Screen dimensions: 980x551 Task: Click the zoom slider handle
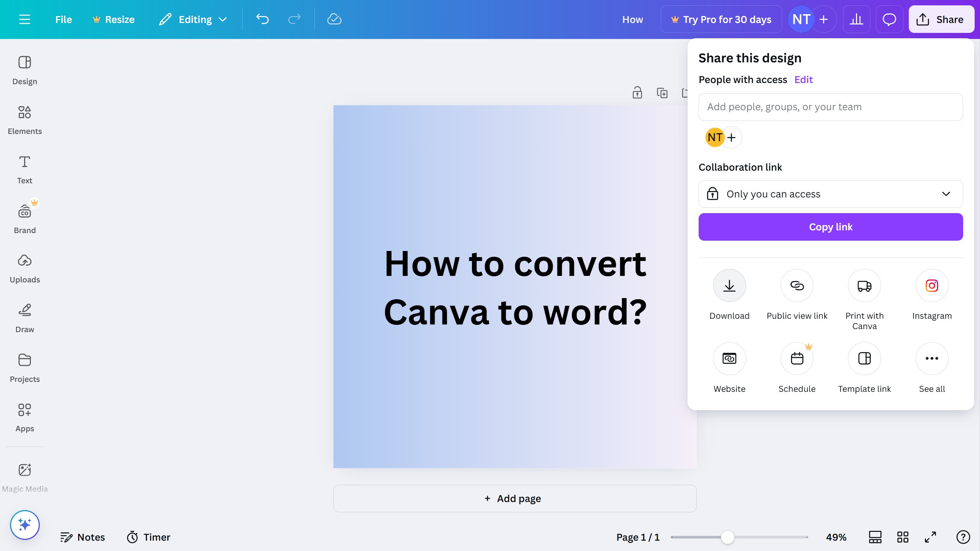tap(727, 537)
